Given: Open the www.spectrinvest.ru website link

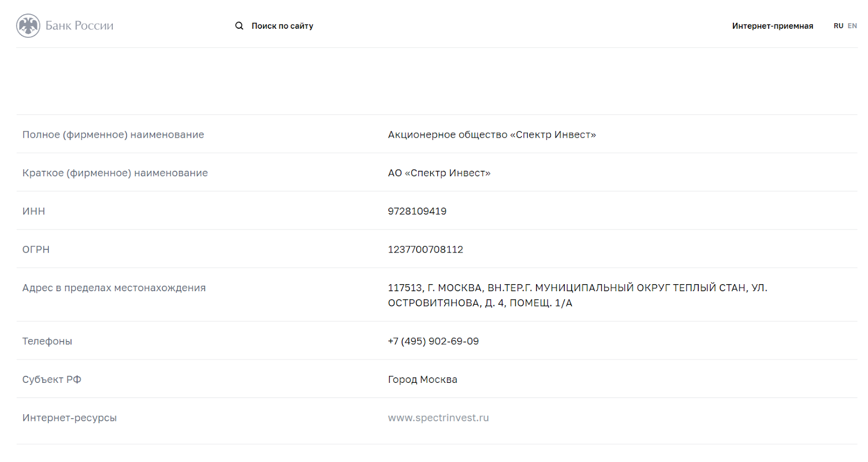Looking at the screenshot, I should (438, 418).
